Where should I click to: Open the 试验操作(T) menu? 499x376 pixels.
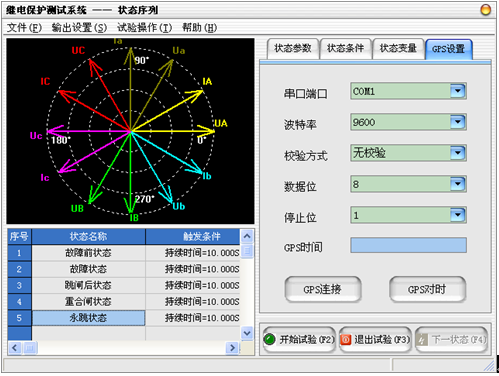[x=144, y=28]
